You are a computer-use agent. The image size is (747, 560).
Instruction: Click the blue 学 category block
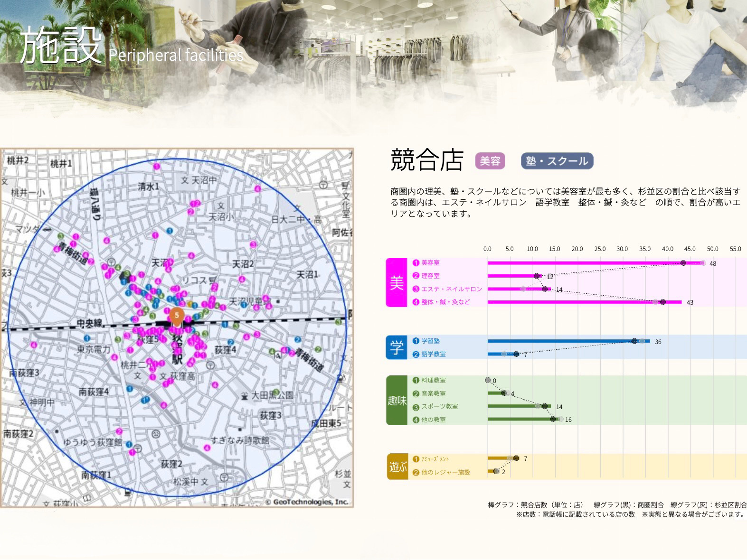click(x=396, y=347)
